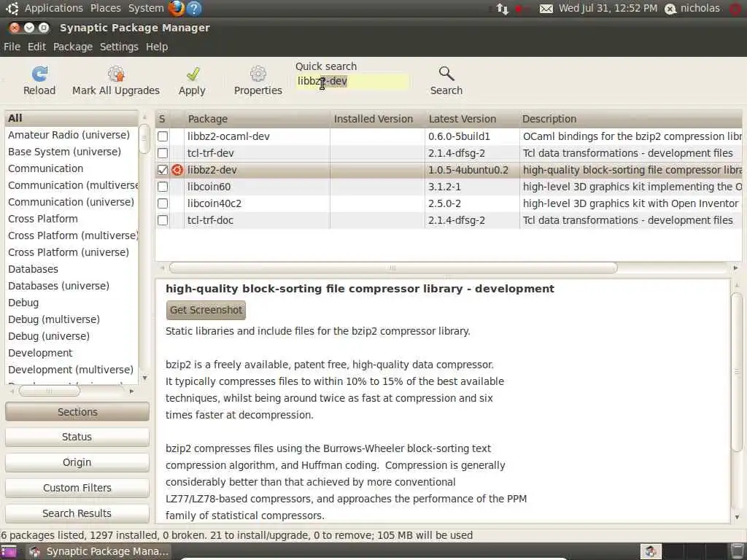Open the Package menu
Image resolution: width=747 pixels, height=560 pixels.
coord(73,47)
